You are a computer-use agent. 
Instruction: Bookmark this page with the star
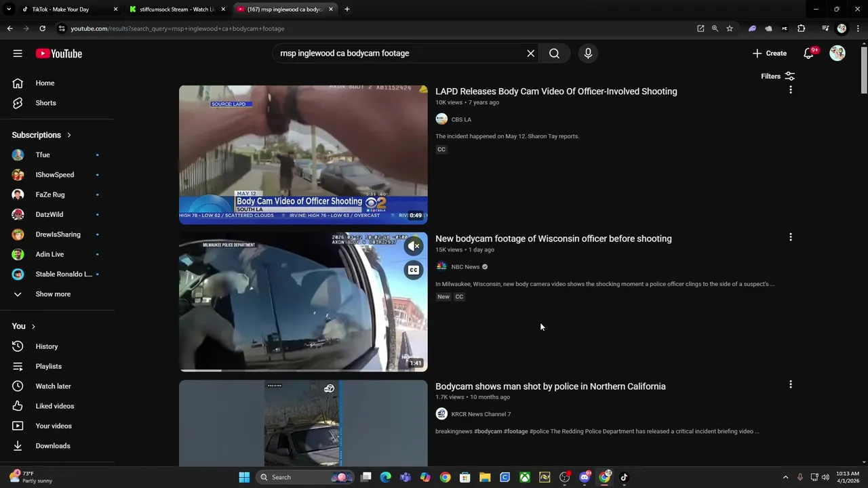[730, 28]
